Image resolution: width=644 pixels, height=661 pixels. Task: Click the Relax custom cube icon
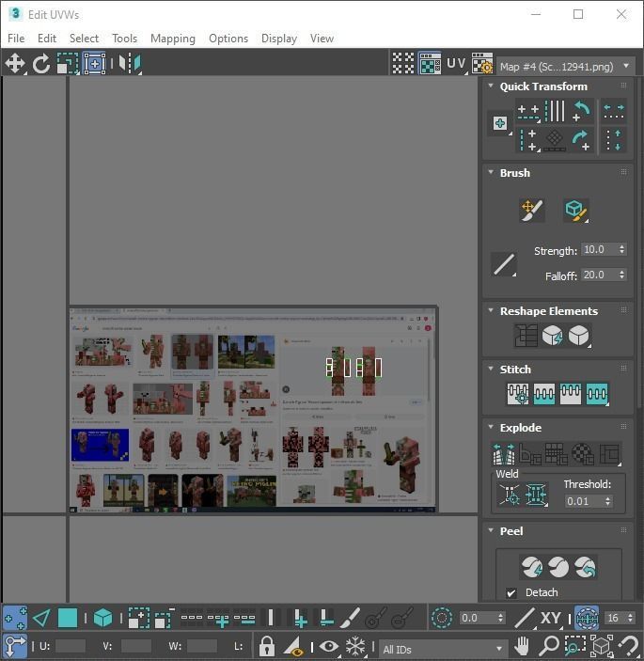pos(579,336)
